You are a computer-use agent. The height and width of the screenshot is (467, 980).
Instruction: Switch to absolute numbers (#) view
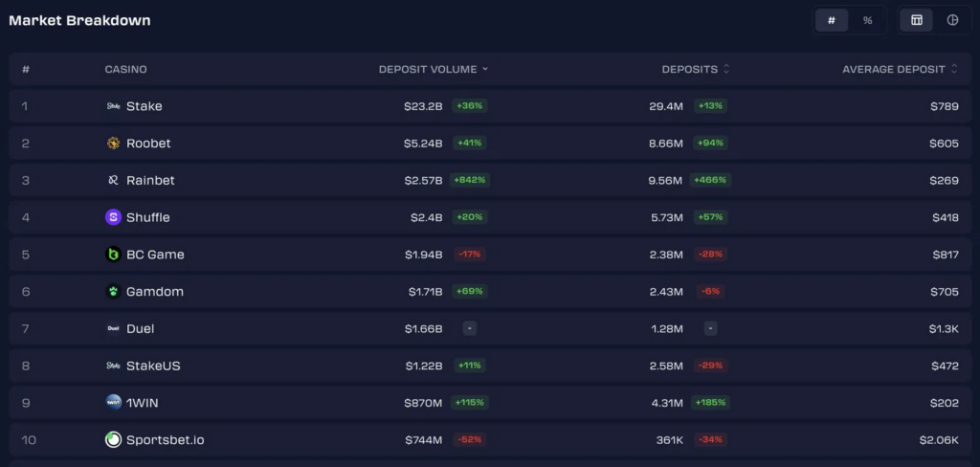[832, 20]
